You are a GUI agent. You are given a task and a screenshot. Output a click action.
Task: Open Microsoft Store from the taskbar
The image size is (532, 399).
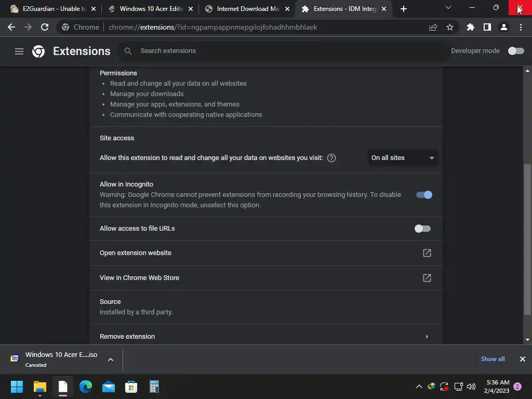(131, 387)
